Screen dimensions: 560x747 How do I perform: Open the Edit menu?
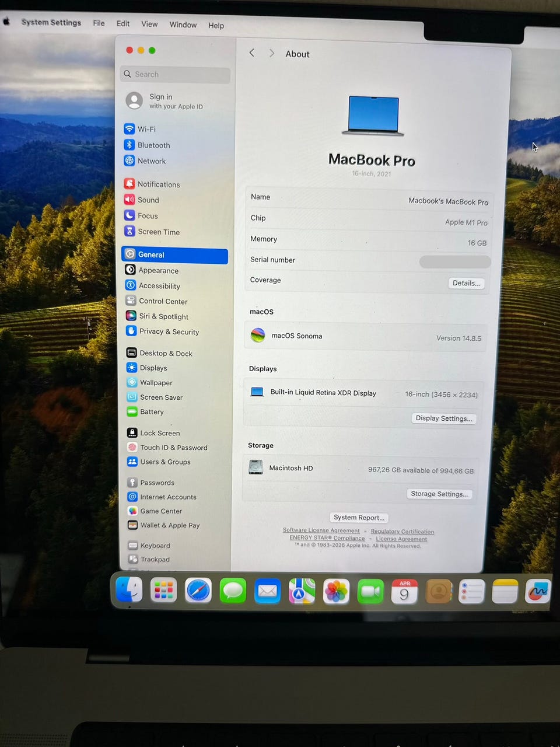[123, 23]
